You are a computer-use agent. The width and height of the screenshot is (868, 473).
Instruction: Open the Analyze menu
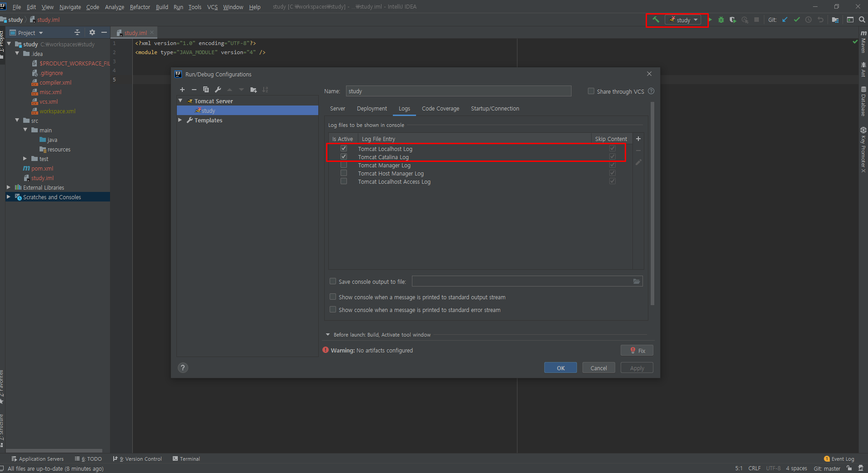pyautogui.click(x=115, y=7)
